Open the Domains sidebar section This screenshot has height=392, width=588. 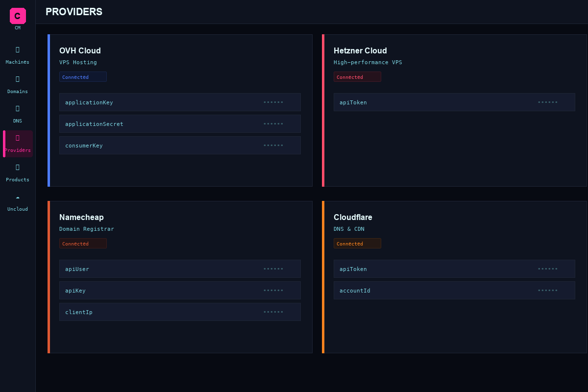point(18,85)
